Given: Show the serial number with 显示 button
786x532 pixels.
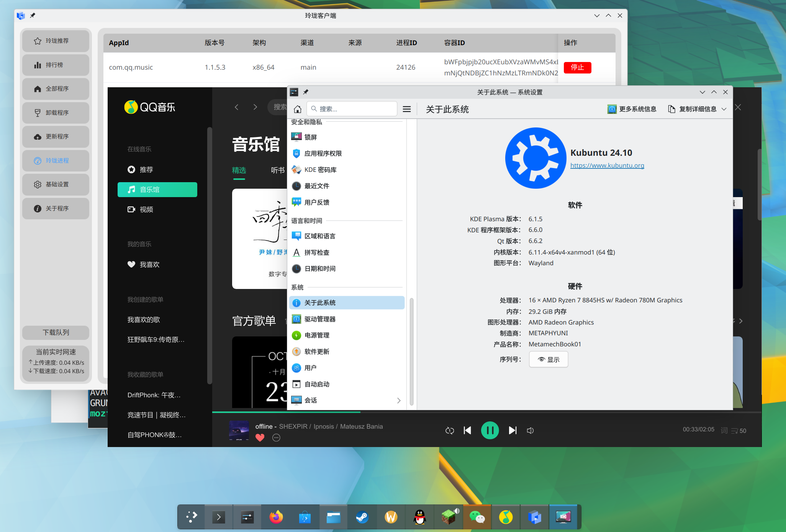Looking at the screenshot, I should point(549,359).
